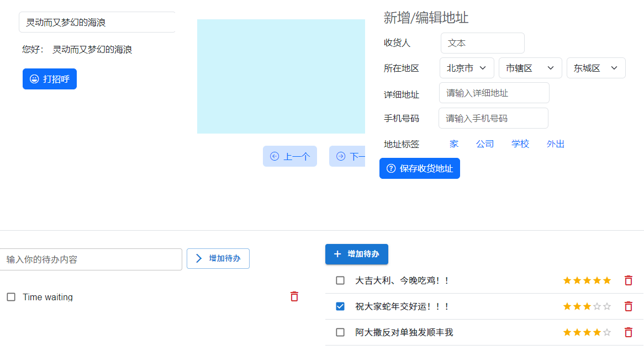The image size is (644, 356).
Task: Click the trash icon for 大吉大利、今晚吃鸡 todo
Action: [x=628, y=280]
